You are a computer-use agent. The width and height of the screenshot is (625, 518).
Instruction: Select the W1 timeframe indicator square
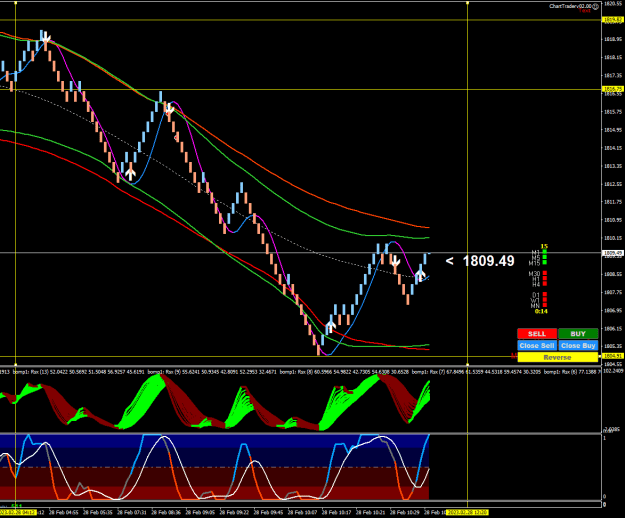tap(544, 300)
